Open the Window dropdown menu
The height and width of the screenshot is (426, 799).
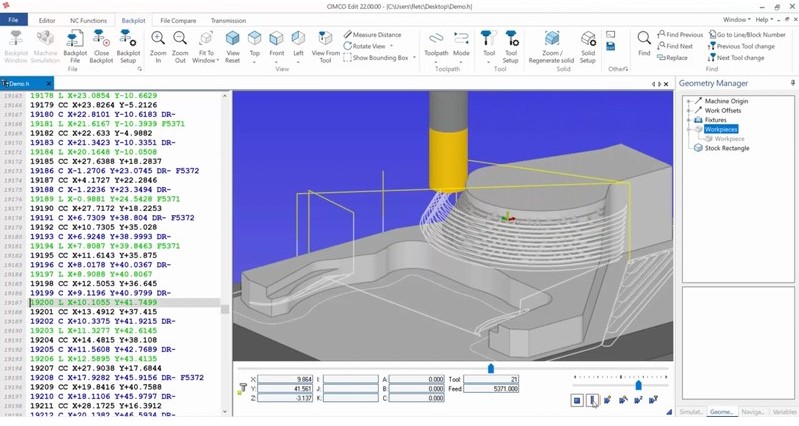click(x=737, y=20)
